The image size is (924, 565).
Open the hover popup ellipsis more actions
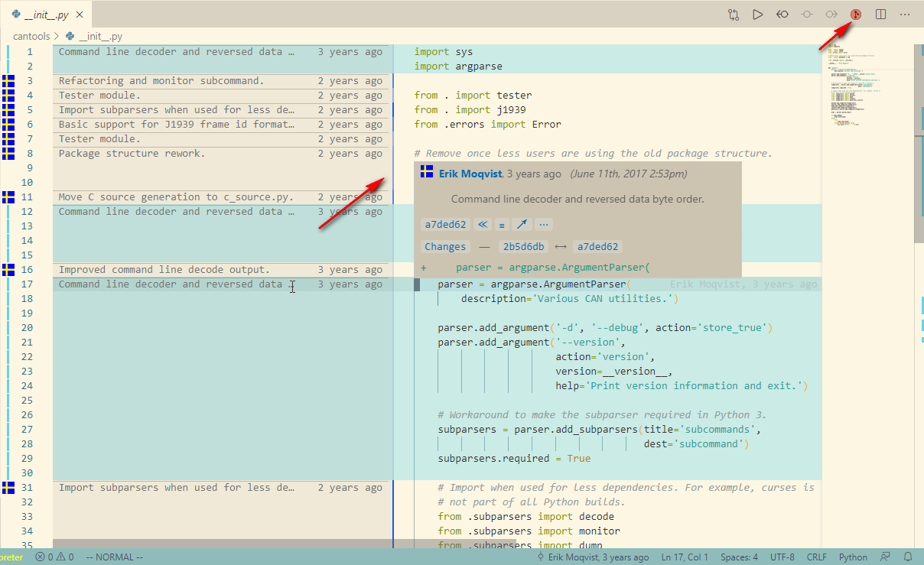(x=544, y=225)
